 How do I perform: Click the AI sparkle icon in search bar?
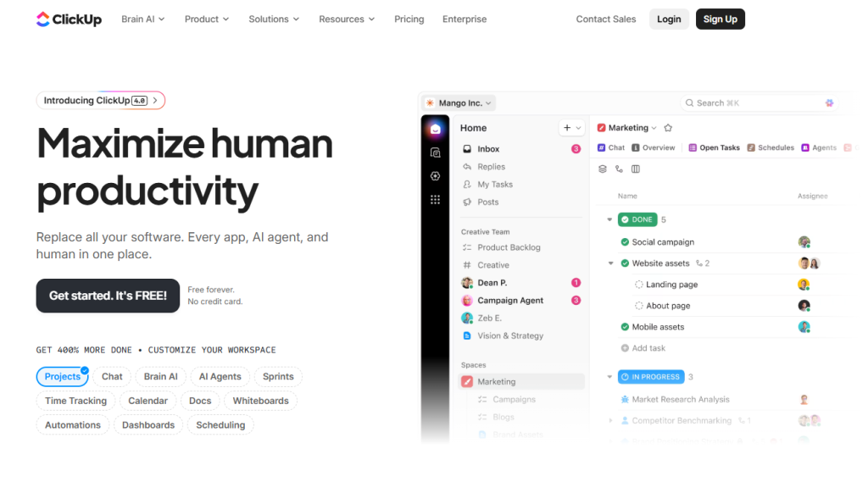[829, 103]
